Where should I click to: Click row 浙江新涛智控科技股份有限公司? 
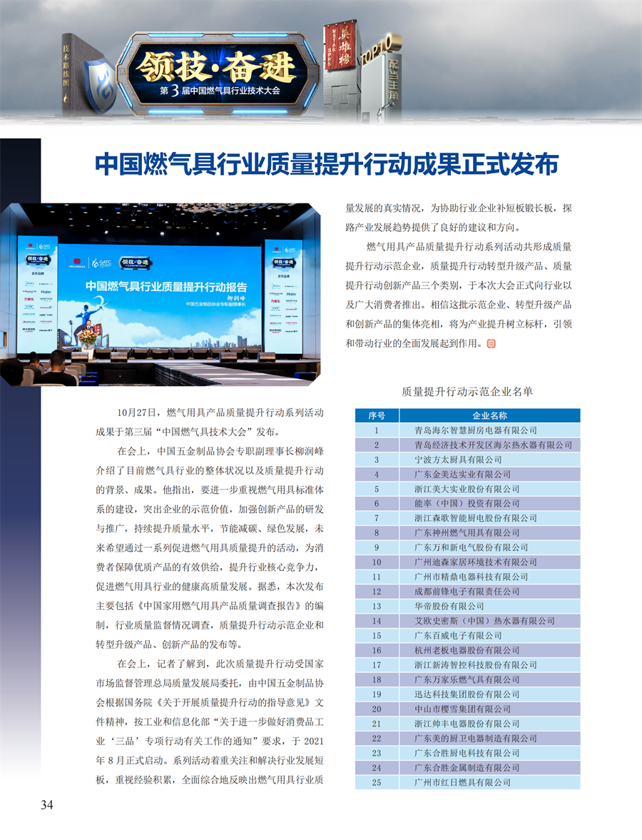point(467,665)
